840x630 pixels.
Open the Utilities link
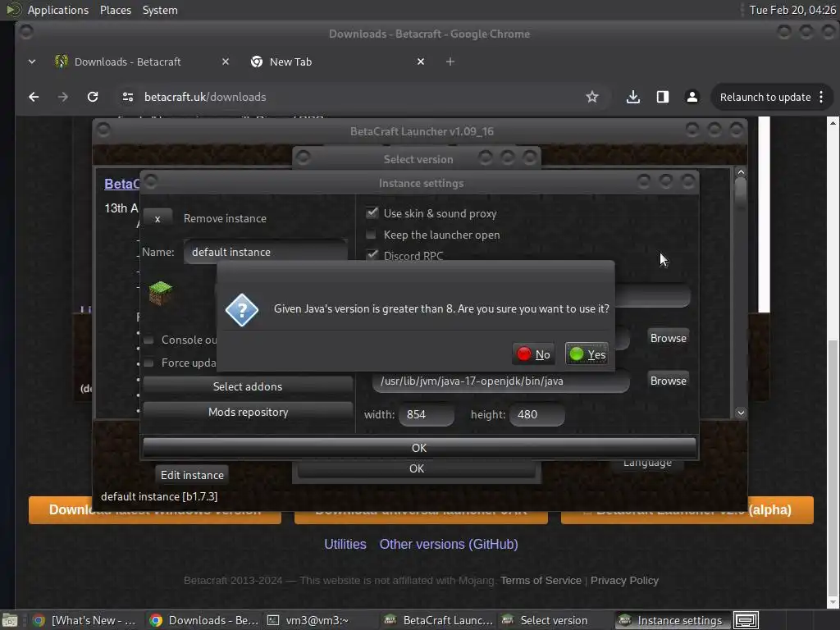click(345, 545)
